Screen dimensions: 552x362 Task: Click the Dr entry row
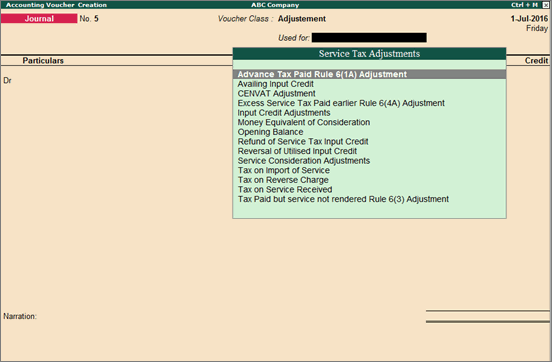7,81
